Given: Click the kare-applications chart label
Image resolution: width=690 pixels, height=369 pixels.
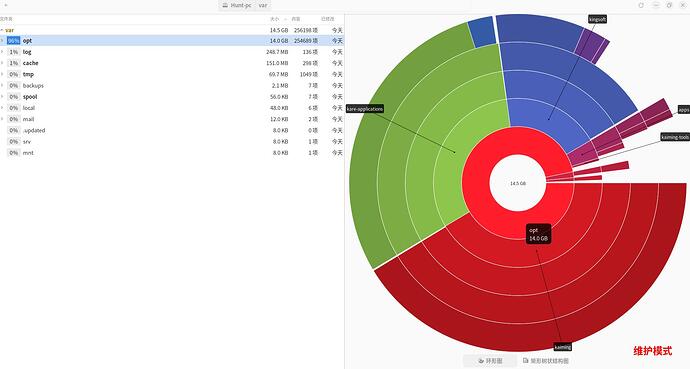Looking at the screenshot, I should tap(365, 109).
